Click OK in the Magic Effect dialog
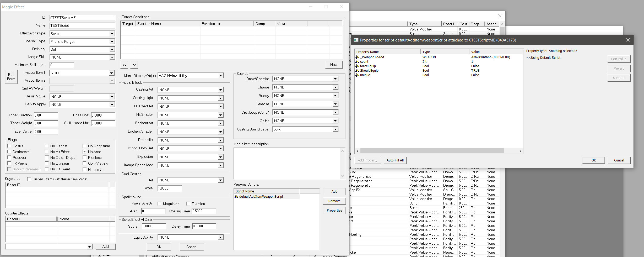This screenshot has width=644, height=257. (159, 247)
